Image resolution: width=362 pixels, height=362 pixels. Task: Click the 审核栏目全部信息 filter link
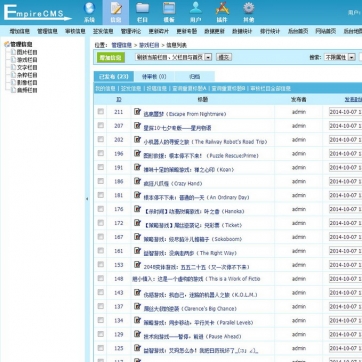[x=271, y=89]
